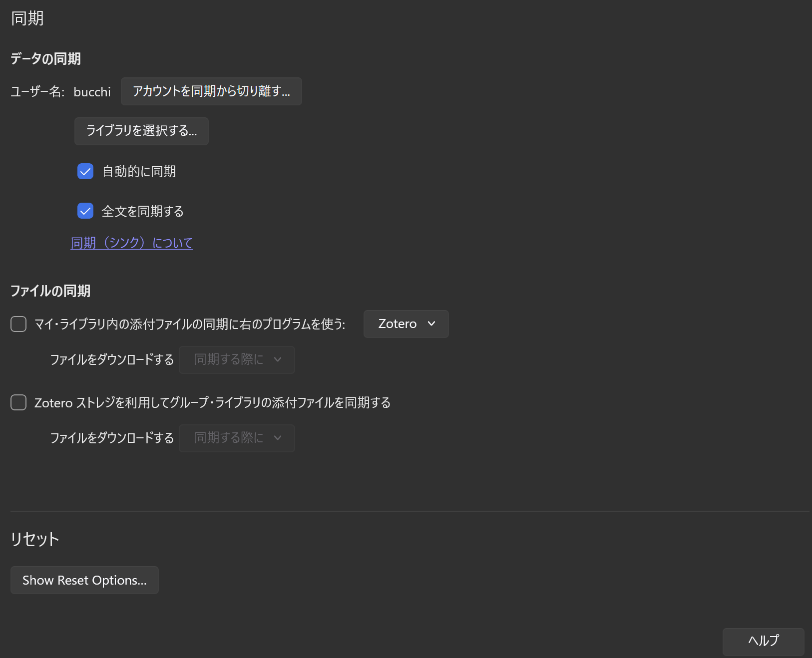812x658 pixels.
Task: Click the ユーザー名 label
Action: tap(37, 92)
